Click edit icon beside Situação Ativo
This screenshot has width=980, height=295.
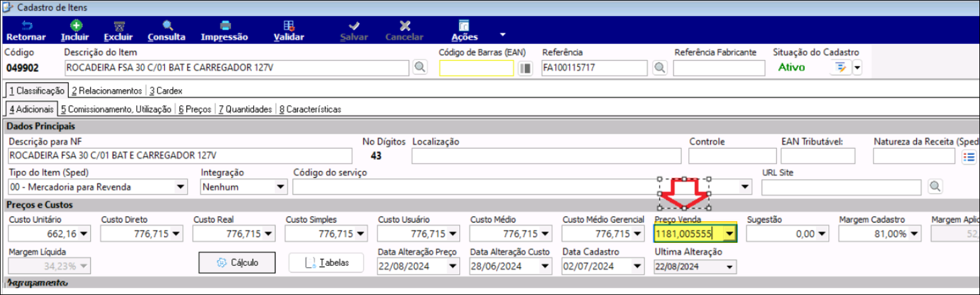(840, 67)
